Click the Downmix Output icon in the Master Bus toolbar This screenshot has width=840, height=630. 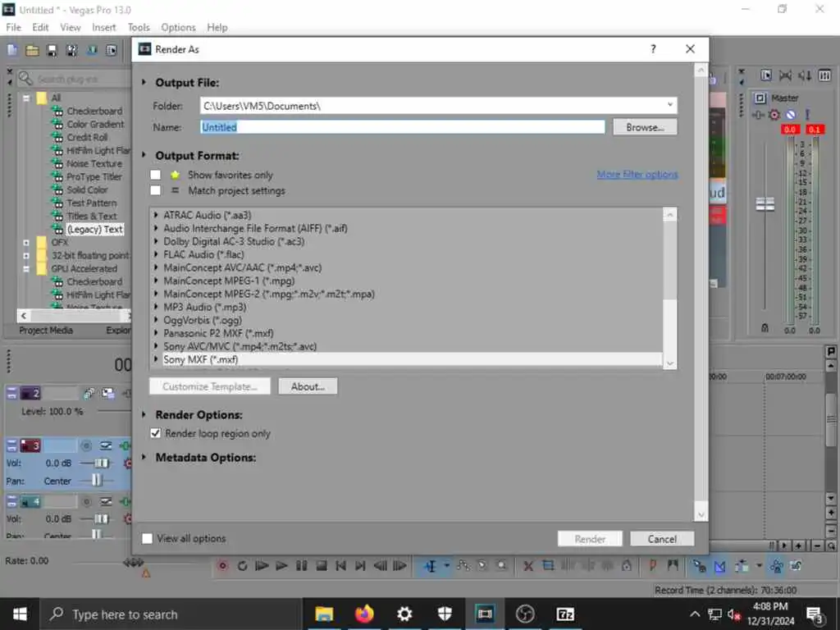[785, 75]
